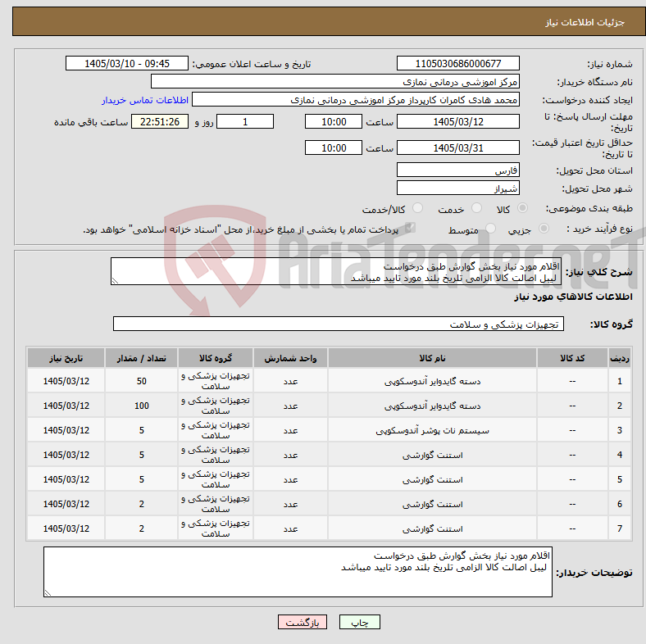Click the اطلاعات کالاهای مورد نیاز section title
646x644 pixels.
(x=573, y=297)
